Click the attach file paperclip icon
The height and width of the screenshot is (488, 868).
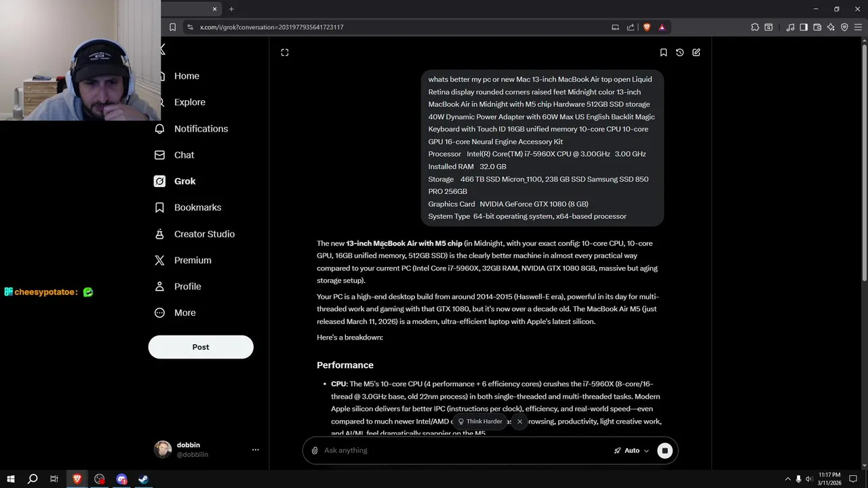tap(315, 451)
